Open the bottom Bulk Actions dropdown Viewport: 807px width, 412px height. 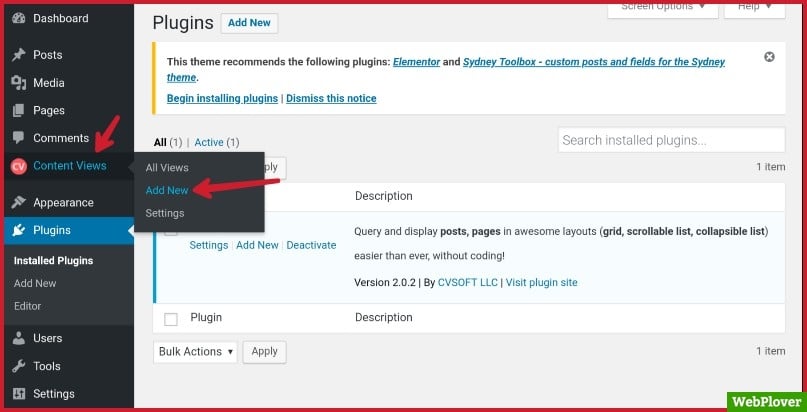pos(195,352)
